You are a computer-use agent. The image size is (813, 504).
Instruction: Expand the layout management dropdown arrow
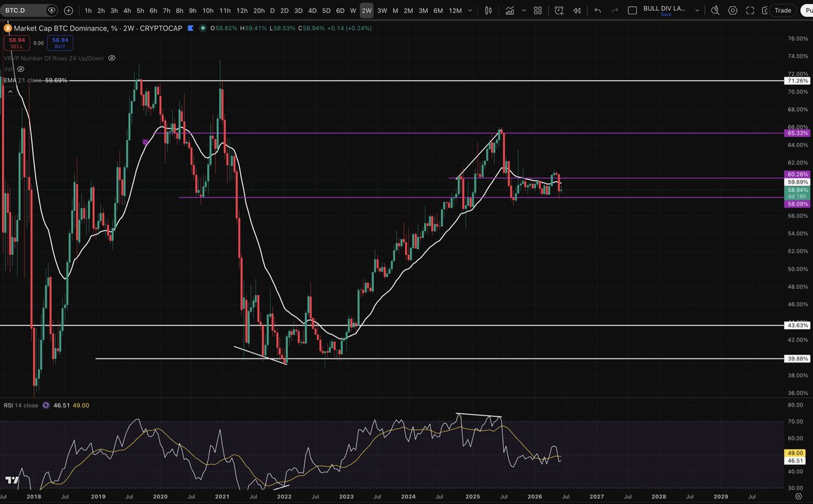coord(696,10)
